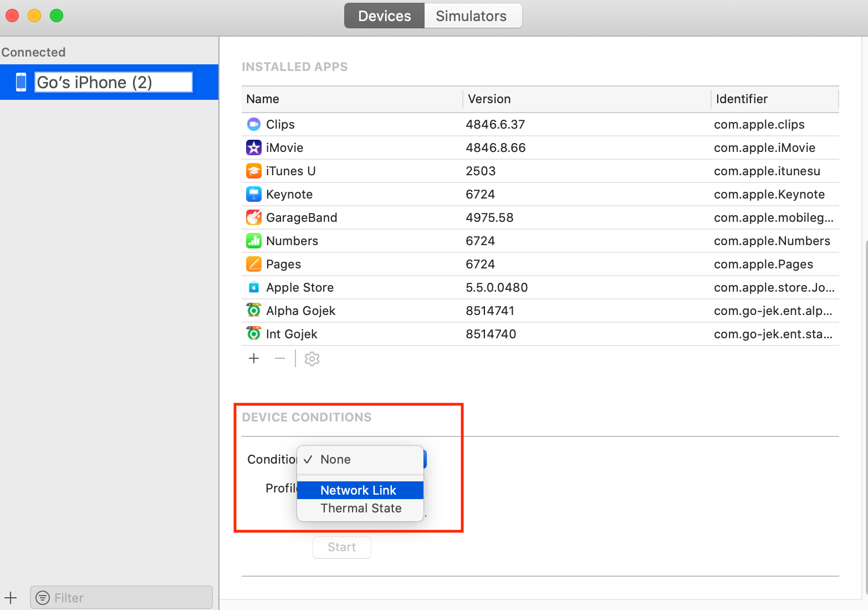868x610 pixels.
Task: Click version 8514741 cell
Action: [x=490, y=311]
